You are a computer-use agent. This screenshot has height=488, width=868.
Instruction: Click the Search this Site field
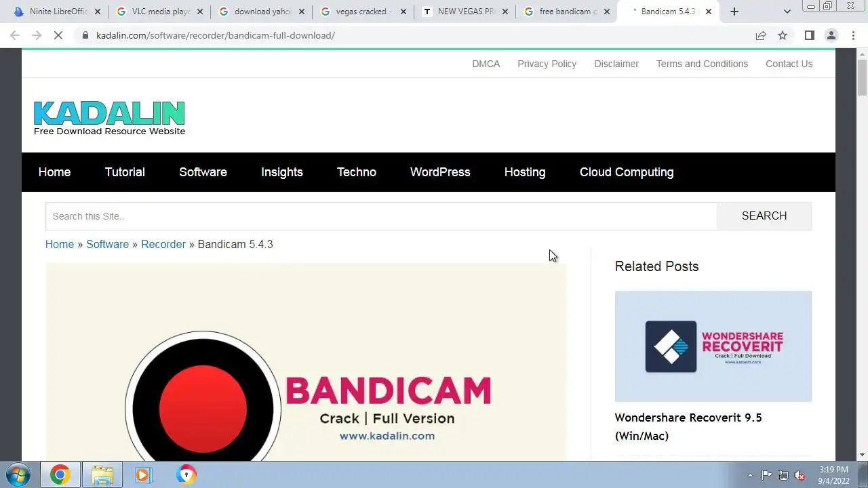(x=381, y=216)
